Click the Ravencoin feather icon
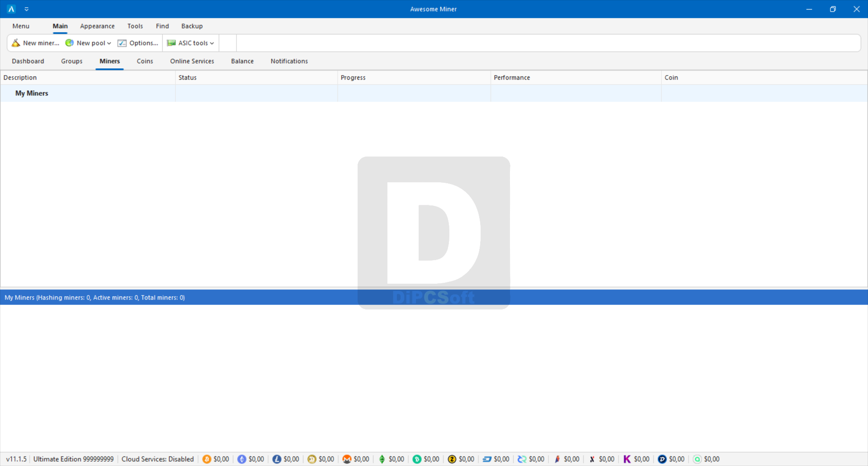The width and height of the screenshot is (868, 466). click(557, 459)
